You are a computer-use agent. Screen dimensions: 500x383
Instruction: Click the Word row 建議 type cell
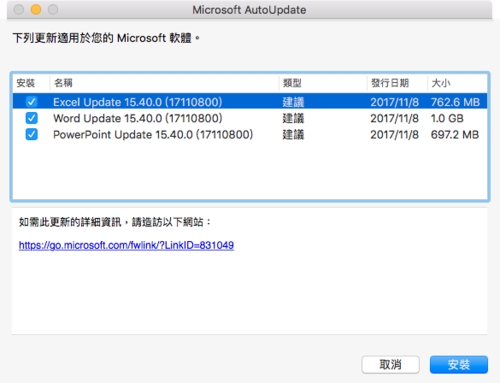click(293, 118)
